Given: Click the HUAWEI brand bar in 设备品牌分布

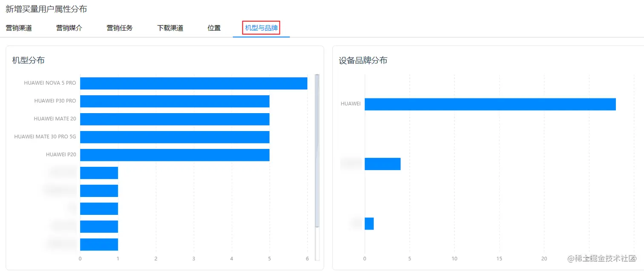Looking at the screenshot, I should click(x=490, y=104).
